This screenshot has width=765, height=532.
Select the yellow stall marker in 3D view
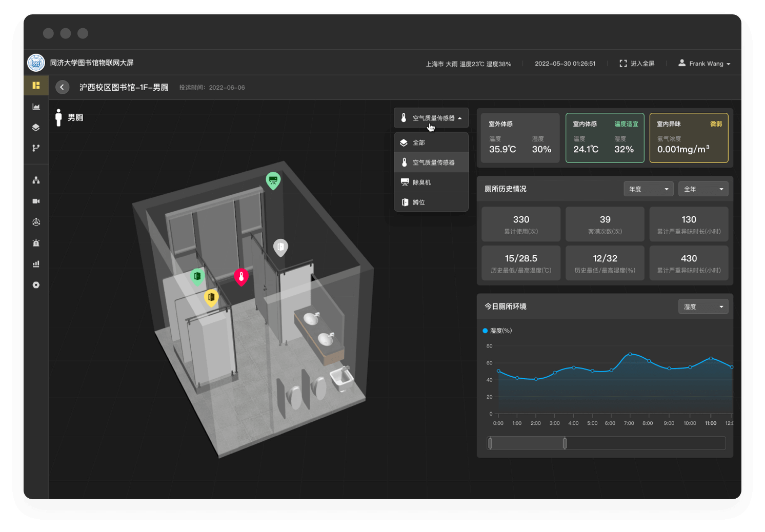[x=211, y=298]
